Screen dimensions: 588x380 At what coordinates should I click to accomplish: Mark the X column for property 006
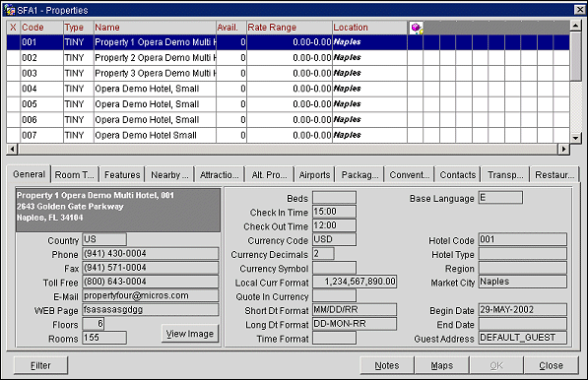tap(13, 120)
